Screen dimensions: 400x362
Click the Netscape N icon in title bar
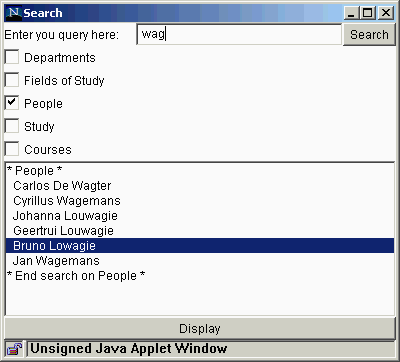(14, 13)
